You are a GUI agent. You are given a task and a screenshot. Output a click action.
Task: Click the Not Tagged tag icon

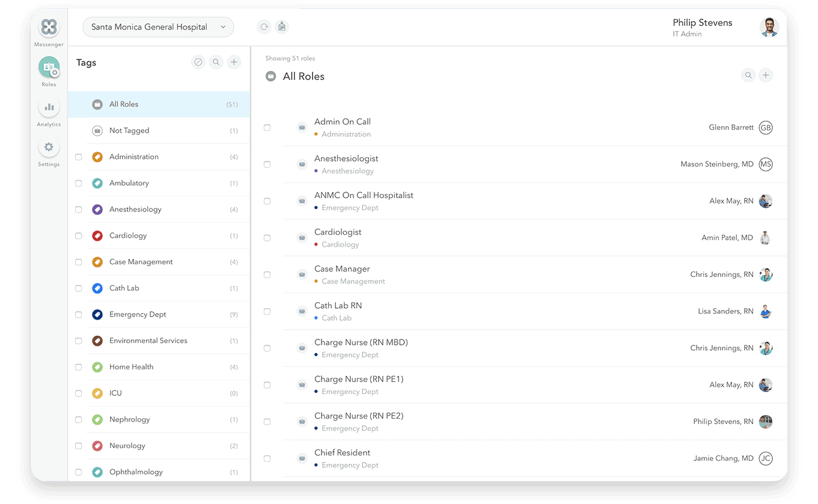97,130
